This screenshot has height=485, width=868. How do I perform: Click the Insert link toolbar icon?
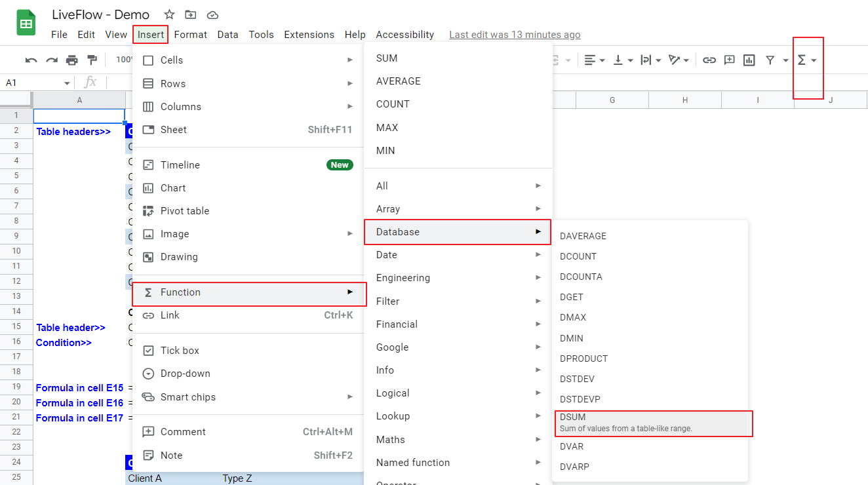pyautogui.click(x=709, y=60)
